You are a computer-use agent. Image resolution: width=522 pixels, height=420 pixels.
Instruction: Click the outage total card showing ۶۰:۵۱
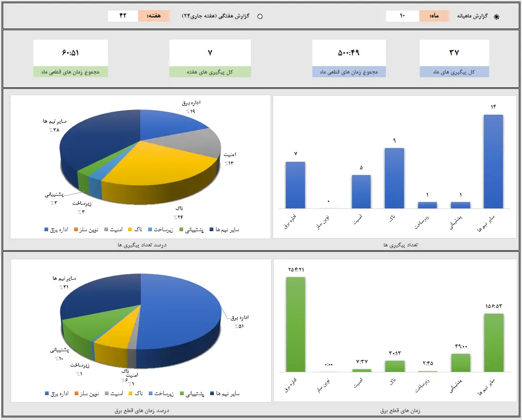point(70,53)
